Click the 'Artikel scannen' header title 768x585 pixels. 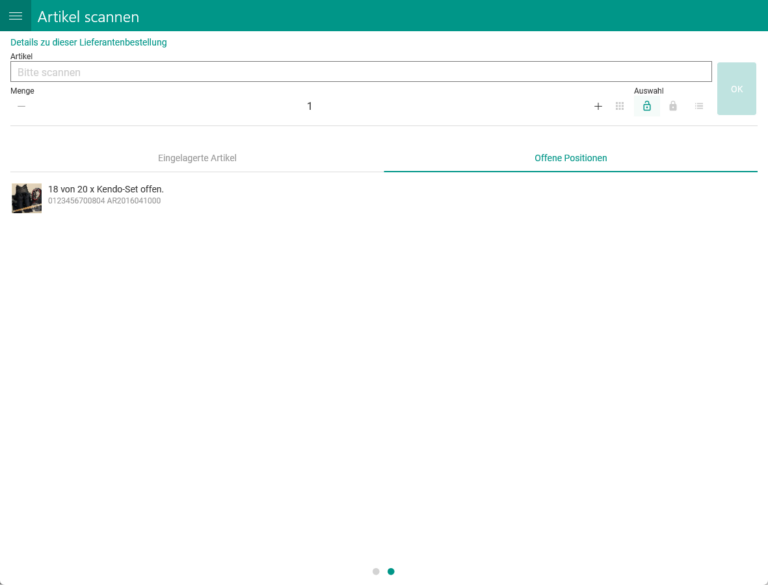click(x=88, y=17)
